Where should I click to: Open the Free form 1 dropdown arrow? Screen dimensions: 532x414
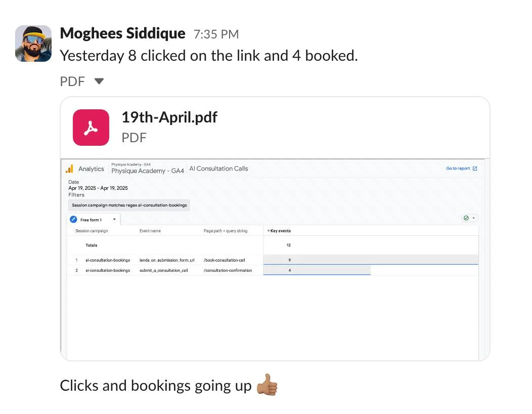pyautogui.click(x=114, y=219)
